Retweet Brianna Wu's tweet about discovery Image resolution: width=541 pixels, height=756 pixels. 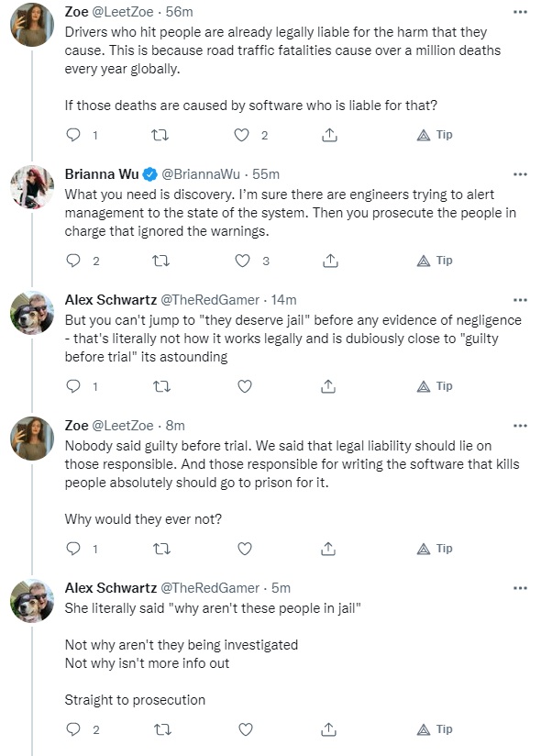(x=160, y=261)
